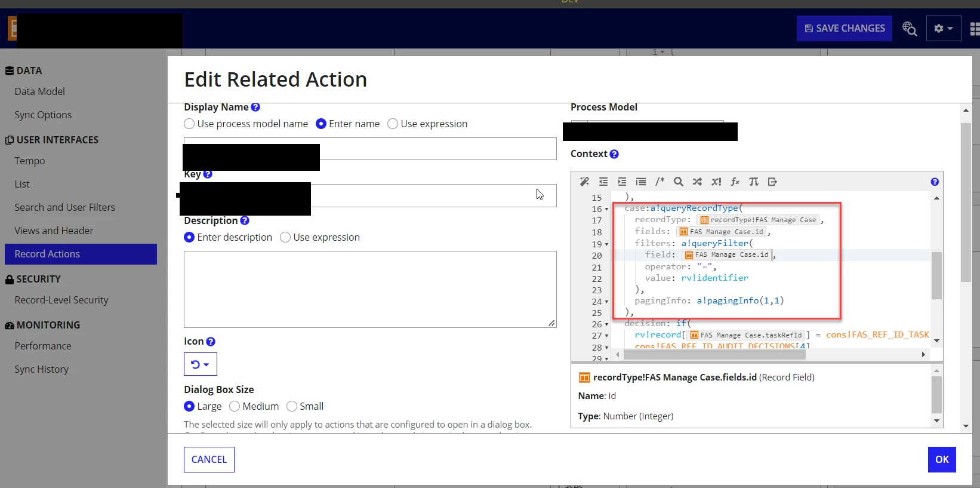Open Sync Options in the sidebar
Screen dimensions: 980x488
coord(43,115)
